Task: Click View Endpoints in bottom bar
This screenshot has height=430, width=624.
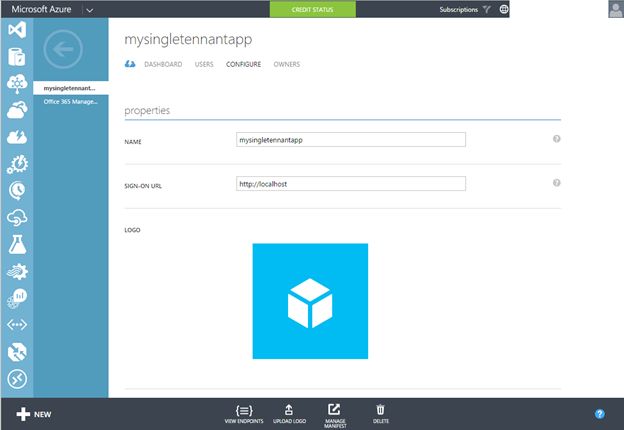Action: (244, 414)
